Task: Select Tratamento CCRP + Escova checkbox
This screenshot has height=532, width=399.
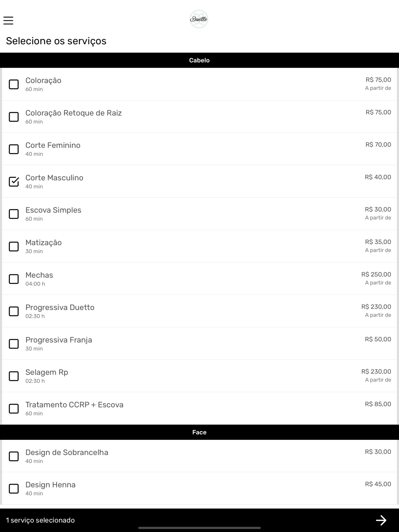Action: [14, 409]
